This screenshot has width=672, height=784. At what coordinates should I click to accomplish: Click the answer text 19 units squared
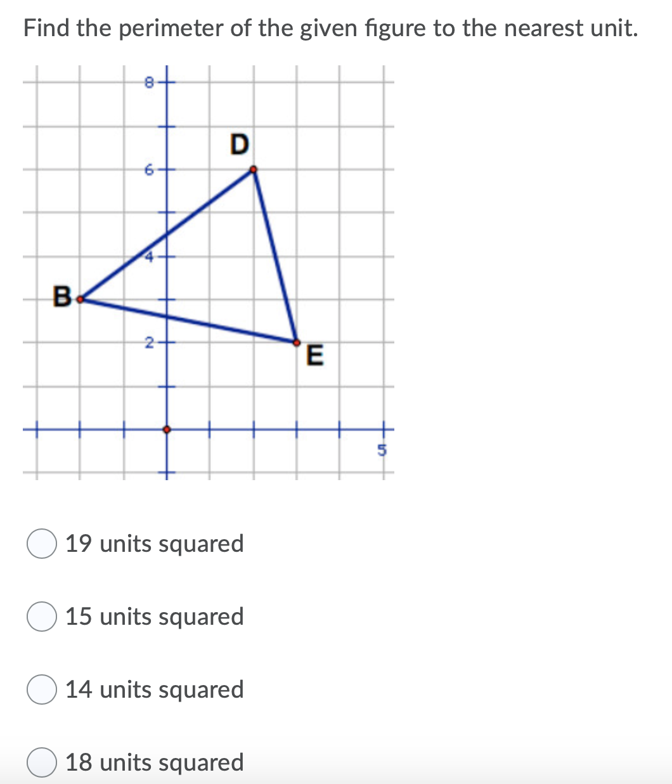click(154, 543)
